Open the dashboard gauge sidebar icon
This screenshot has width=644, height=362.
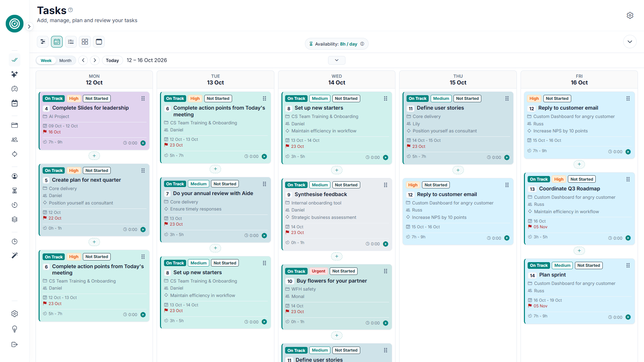pyautogui.click(x=14, y=89)
